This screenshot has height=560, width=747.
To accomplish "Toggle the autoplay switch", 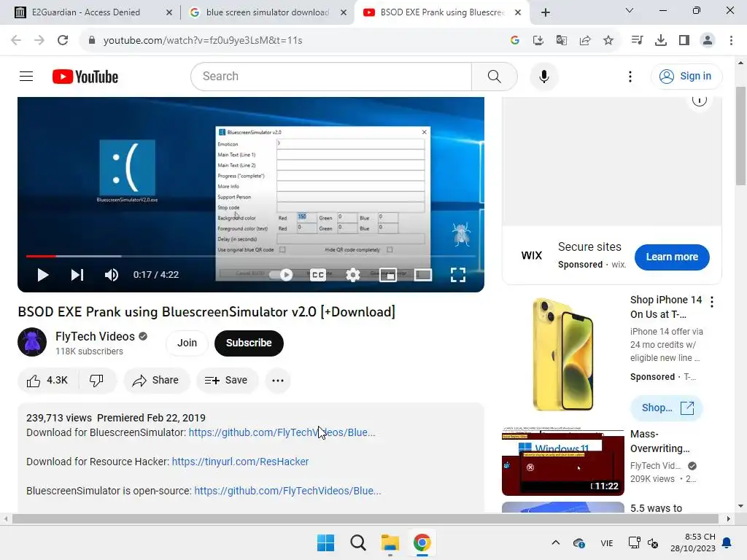I will [281, 275].
